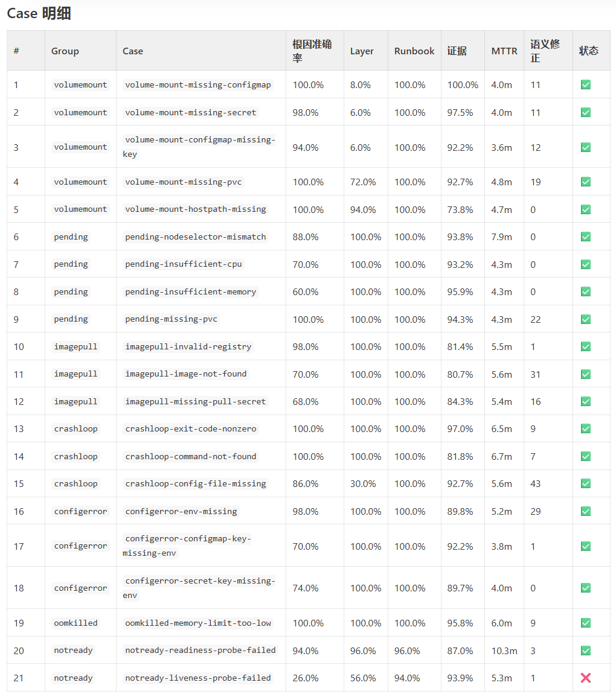Click the 语义修正 column header
Viewport: 616px width, 700px height.
[x=545, y=51]
